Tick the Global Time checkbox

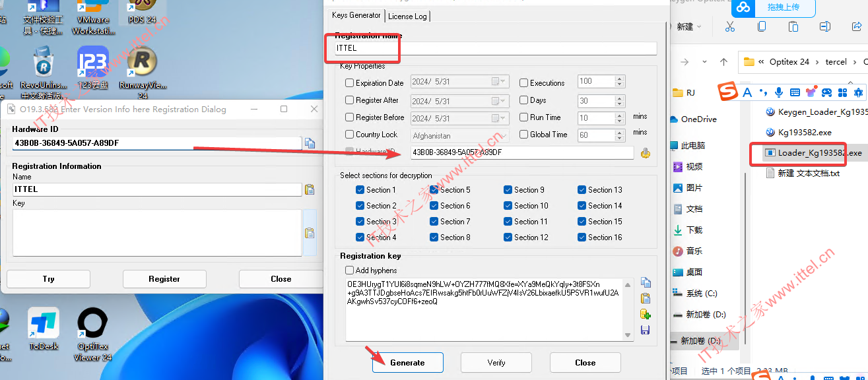524,135
